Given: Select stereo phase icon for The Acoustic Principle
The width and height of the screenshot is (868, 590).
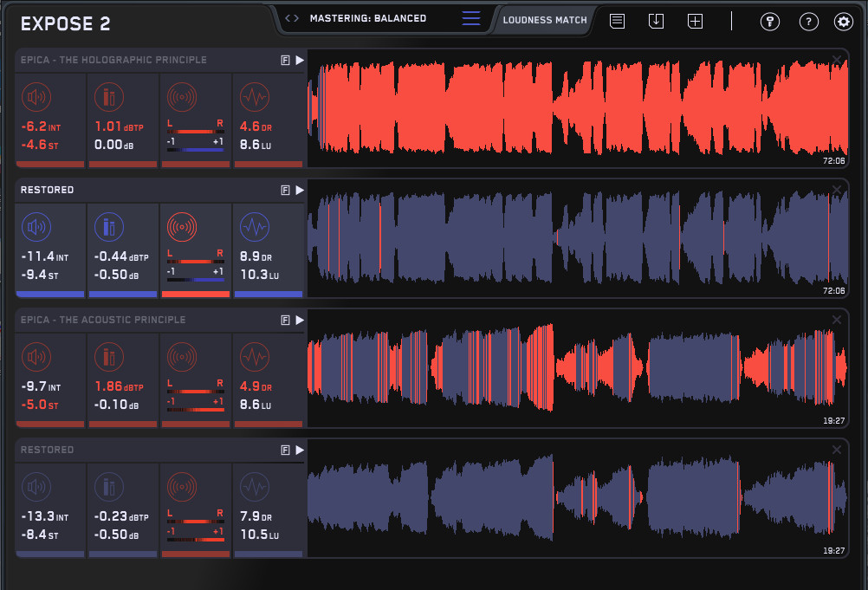Looking at the screenshot, I should pyautogui.click(x=182, y=357).
